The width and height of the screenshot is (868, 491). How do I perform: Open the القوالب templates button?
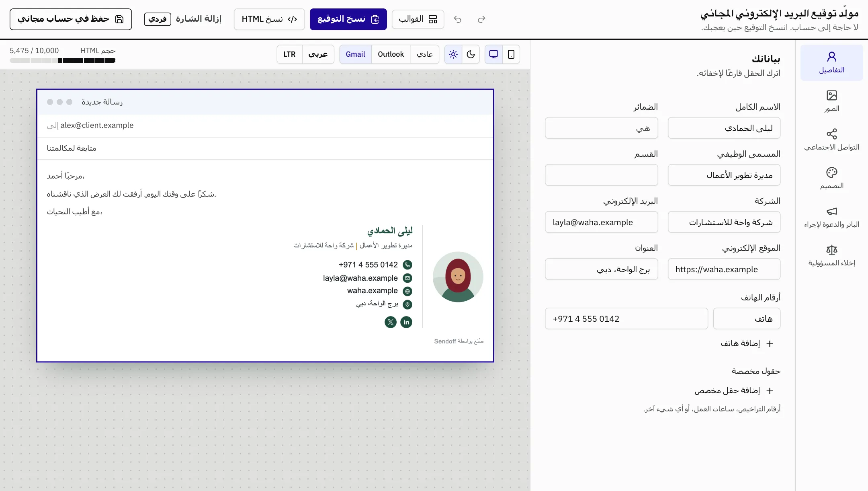418,19
